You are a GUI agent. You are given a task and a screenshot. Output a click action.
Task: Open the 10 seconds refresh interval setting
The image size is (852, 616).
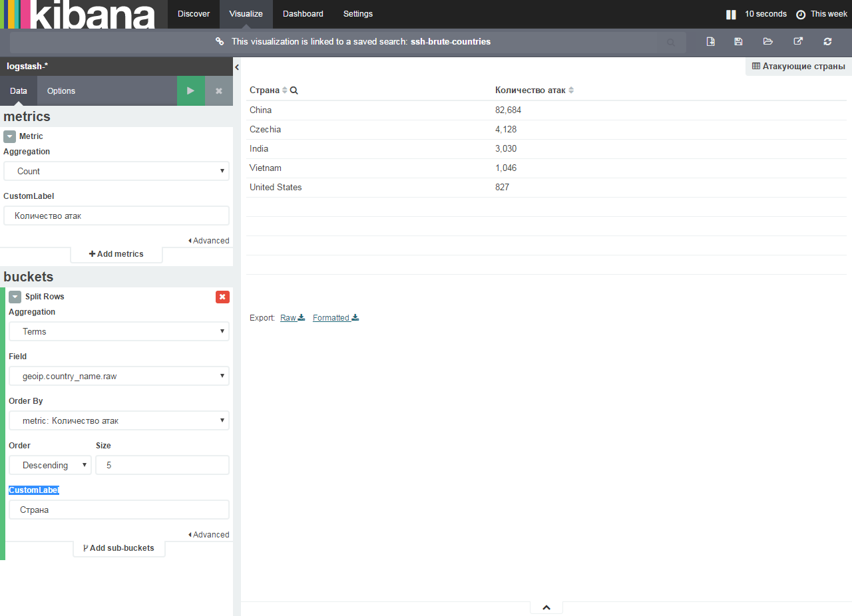(x=765, y=14)
